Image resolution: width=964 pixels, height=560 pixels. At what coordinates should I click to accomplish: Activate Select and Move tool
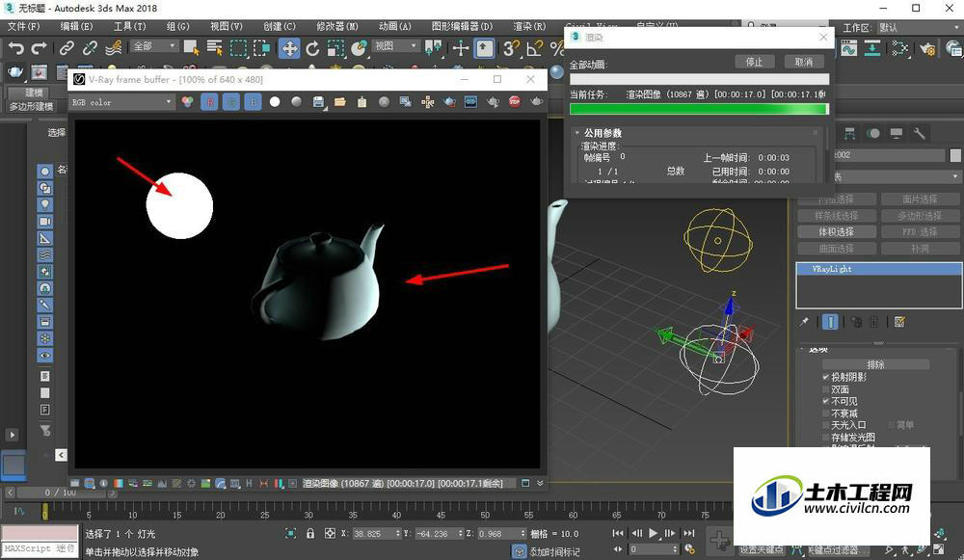(x=289, y=48)
